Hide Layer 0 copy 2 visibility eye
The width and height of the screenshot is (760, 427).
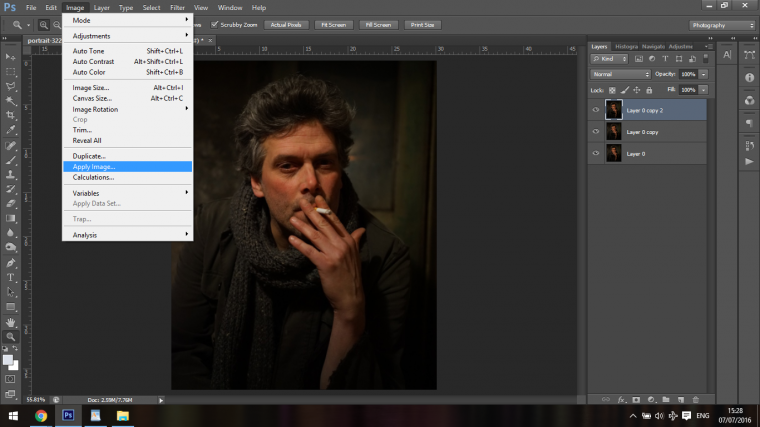click(x=596, y=110)
